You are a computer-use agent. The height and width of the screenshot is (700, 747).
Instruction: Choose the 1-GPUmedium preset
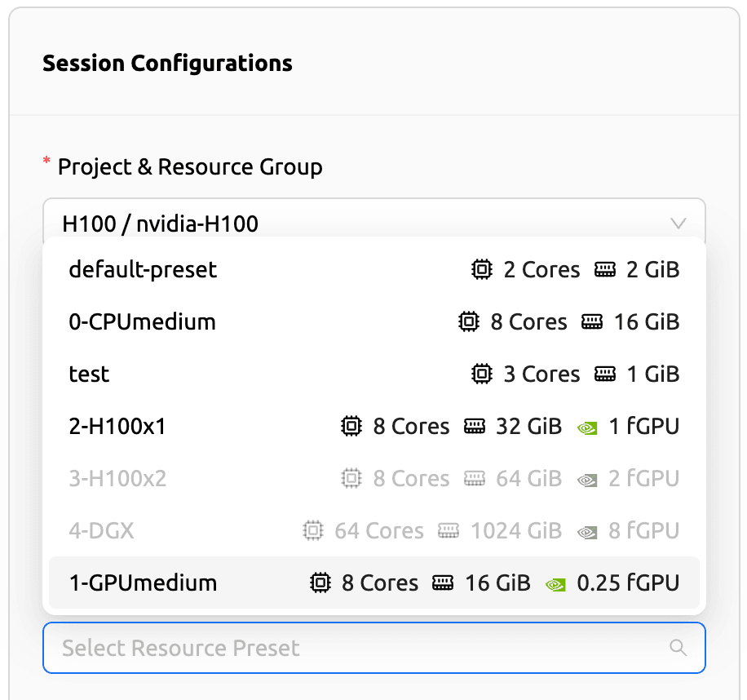(143, 583)
